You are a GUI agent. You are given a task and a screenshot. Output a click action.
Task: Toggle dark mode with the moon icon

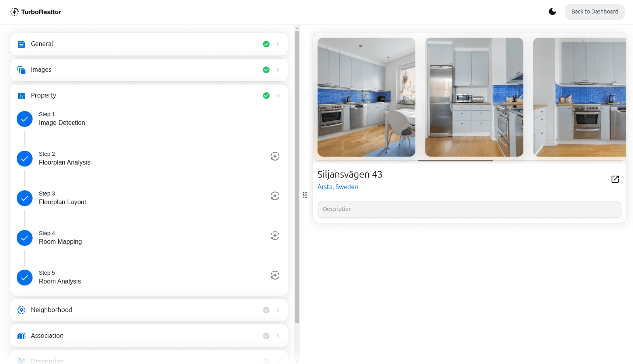click(552, 11)
